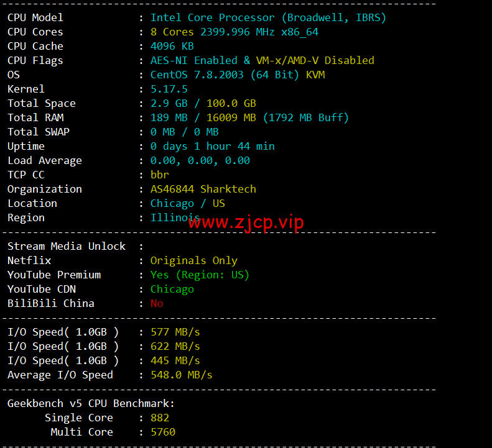The image size is (492, 448).
Task: Click the CentOS 7.8.2003 OS text
Action: [x=197, y=75]
